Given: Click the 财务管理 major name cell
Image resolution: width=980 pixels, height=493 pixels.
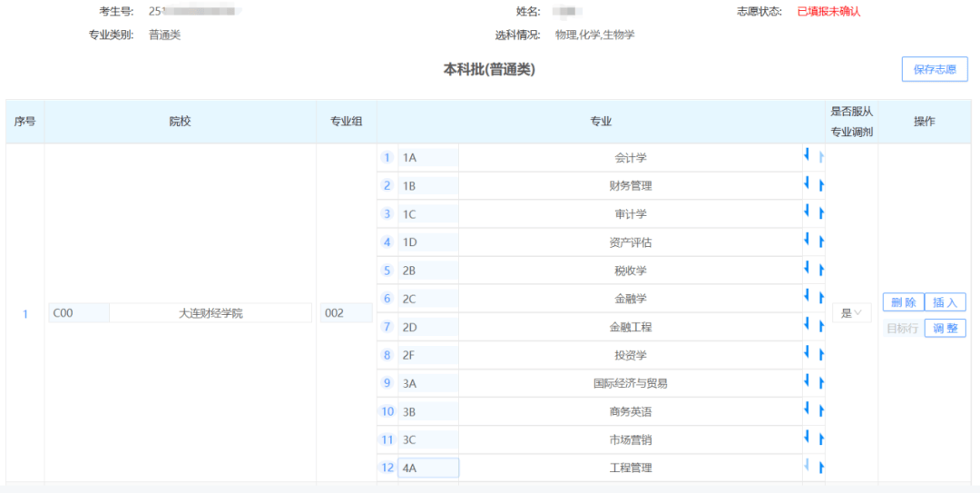Looking at the screenshot, I should click(631, 186).
